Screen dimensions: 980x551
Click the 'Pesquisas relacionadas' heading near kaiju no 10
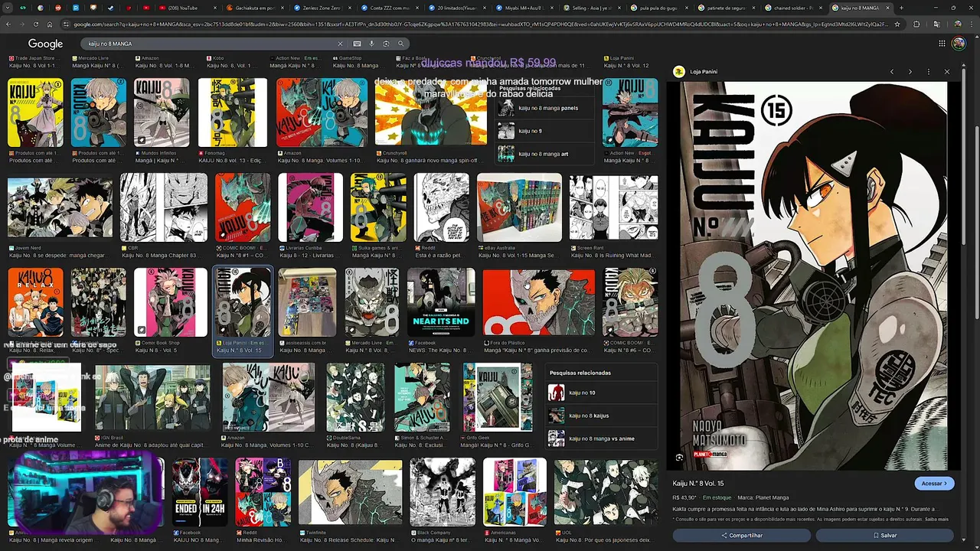[x=580, y=373]
